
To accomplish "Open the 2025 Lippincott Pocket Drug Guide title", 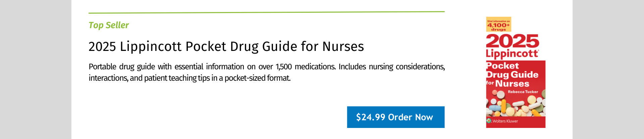I will click(x=226, y=46).
